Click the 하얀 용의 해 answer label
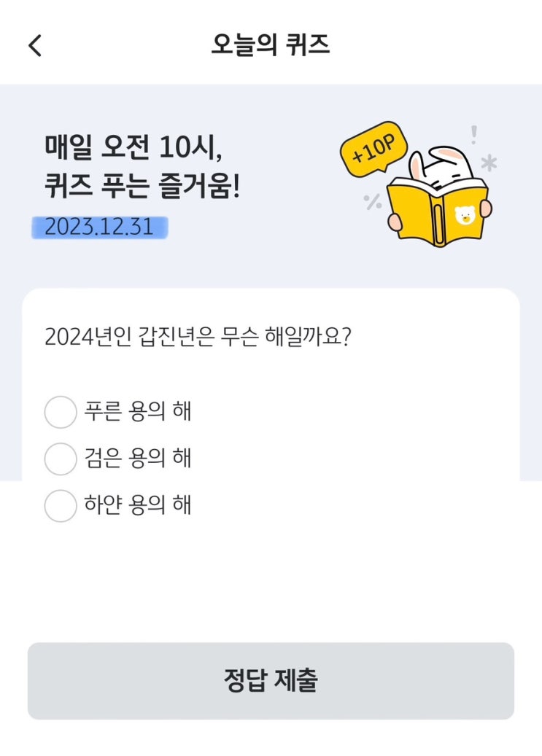 pos(138,504)
